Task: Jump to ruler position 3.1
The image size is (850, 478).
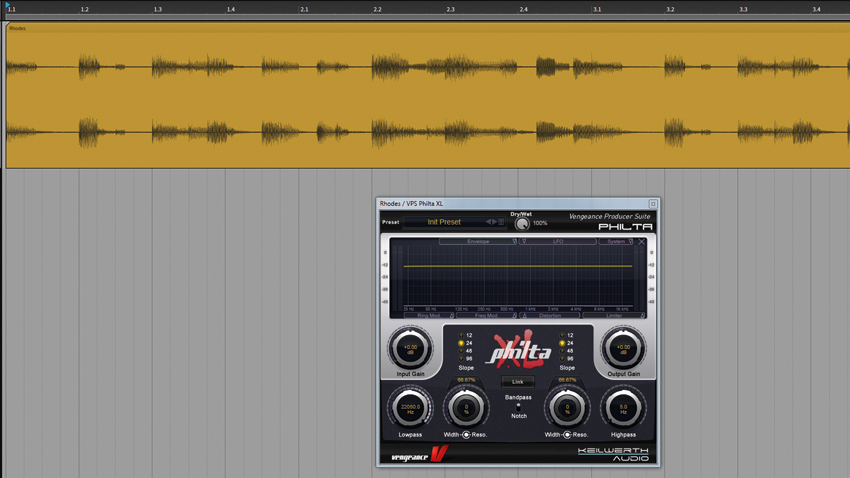Action: click(597, 9)
